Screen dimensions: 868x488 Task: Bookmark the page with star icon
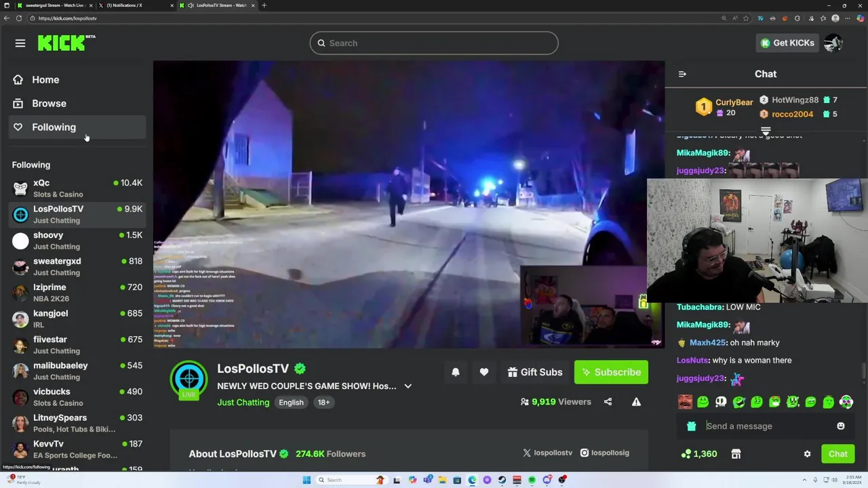[746, 18]
